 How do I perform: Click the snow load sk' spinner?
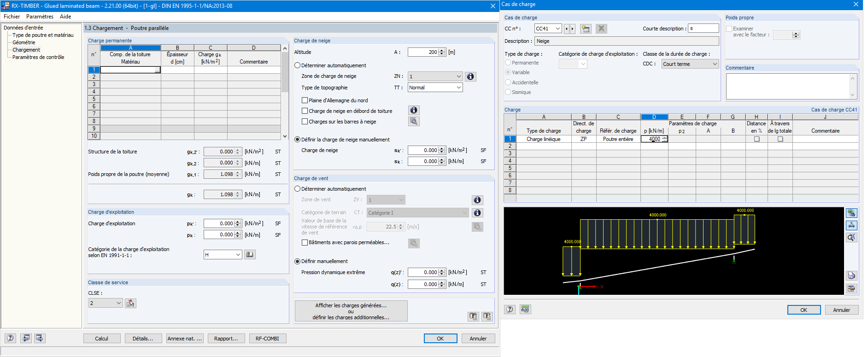442,150
